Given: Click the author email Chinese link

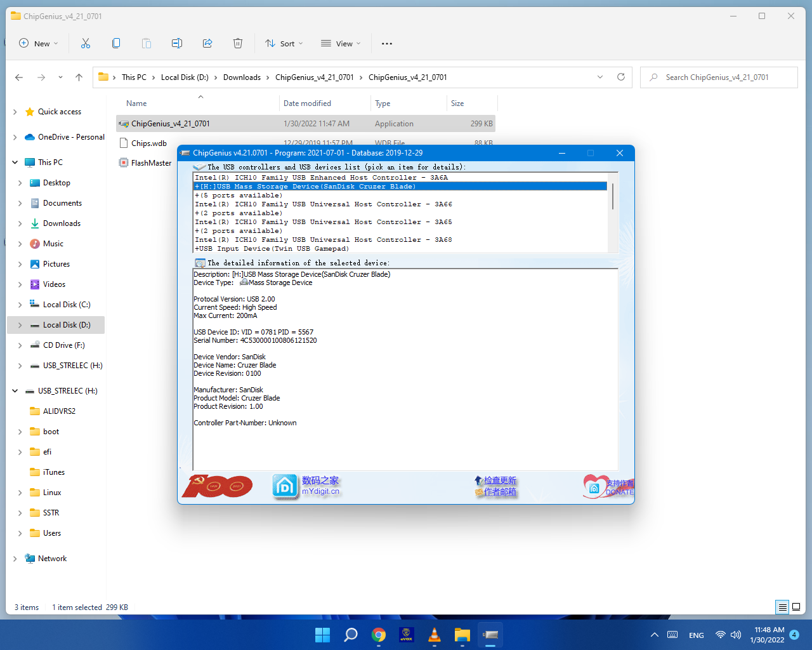Looking at the screenshot, I should click(500, 492).
